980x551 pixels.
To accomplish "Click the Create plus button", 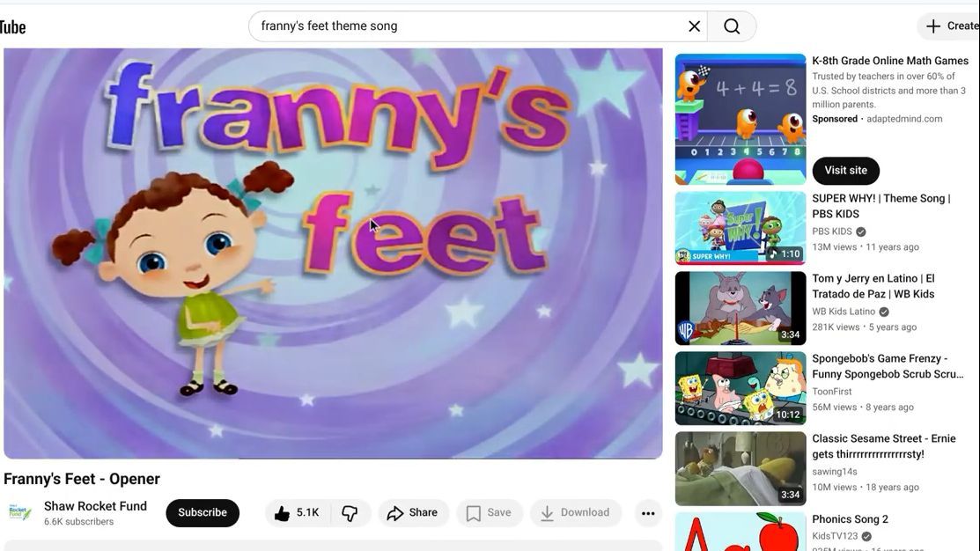I will pos(950,26).
